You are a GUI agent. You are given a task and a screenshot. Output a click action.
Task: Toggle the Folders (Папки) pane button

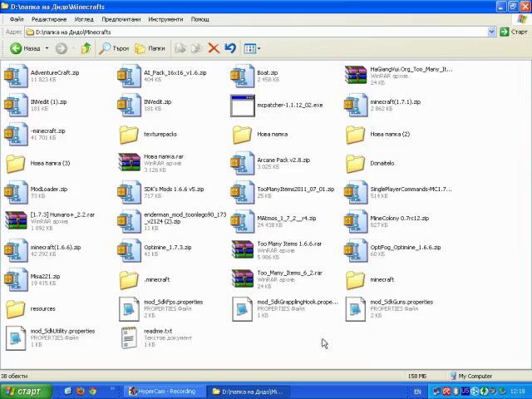(150, 48)
